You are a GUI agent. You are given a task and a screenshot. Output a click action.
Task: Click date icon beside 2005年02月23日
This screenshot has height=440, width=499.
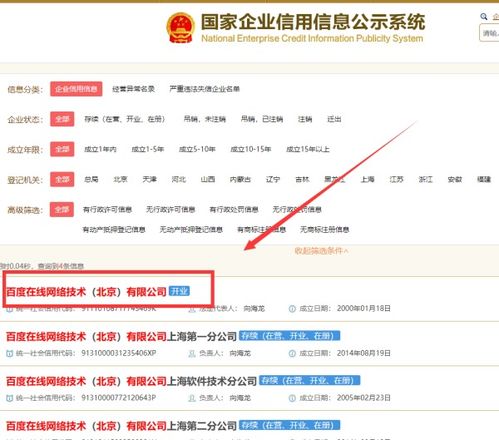pyautogui.click(x=292, y=398)
